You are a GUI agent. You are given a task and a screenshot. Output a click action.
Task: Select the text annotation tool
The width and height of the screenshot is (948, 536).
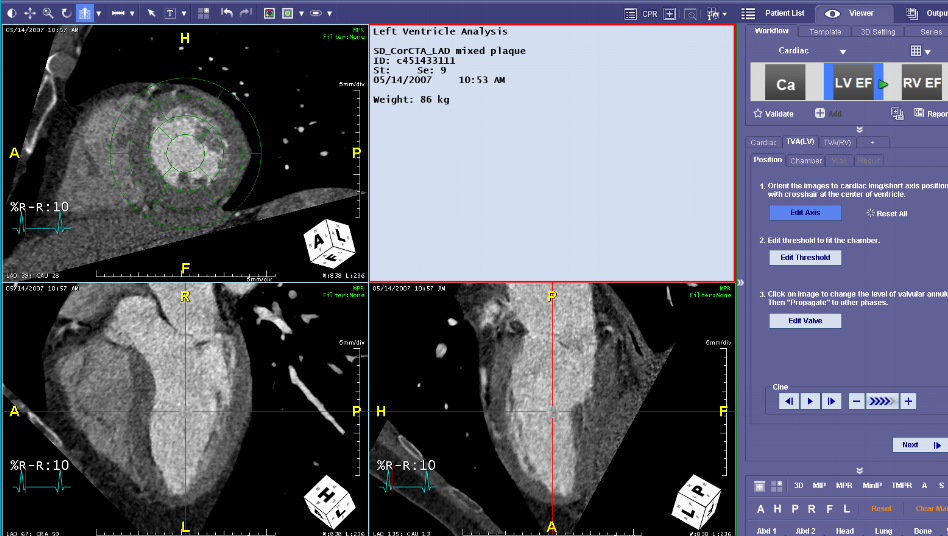click(x=170, y=13)
